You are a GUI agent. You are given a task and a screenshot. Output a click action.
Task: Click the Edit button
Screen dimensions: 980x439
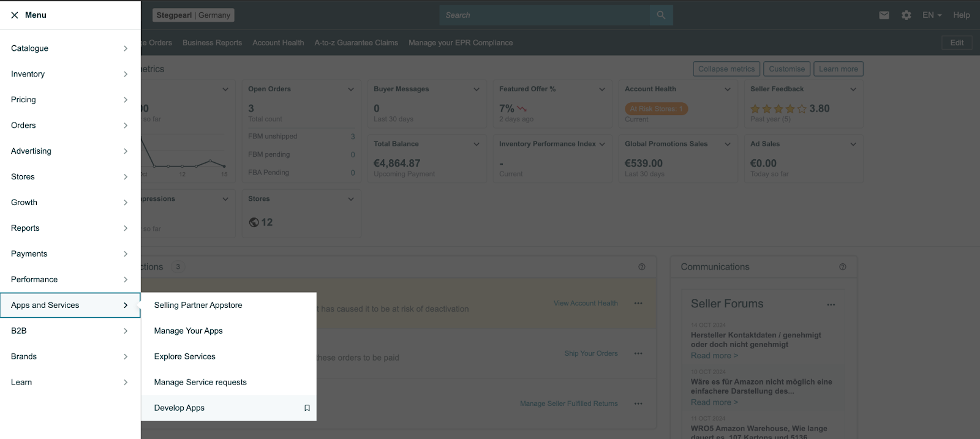click(x=957, y=43)
